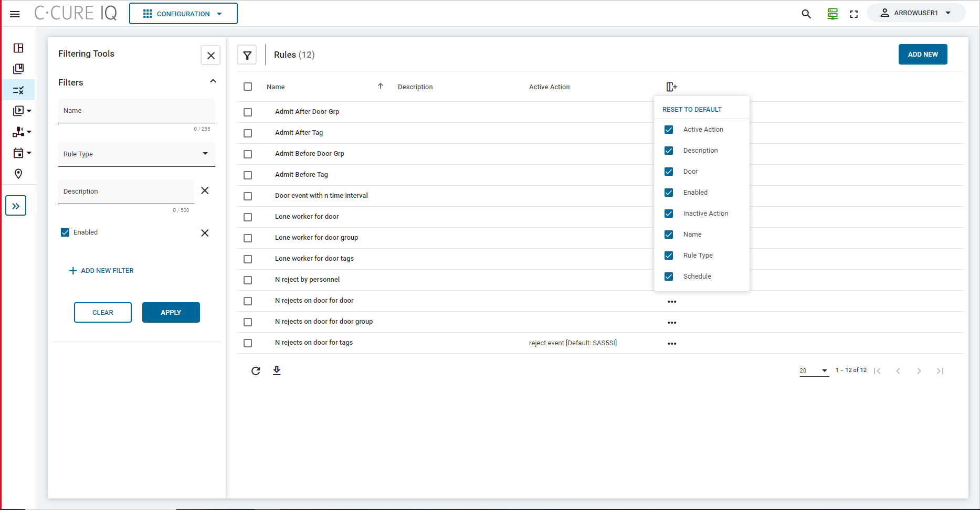Open the server status icon
The width and height of the screenshot is (980, 510).
click(x=833, y=14)
